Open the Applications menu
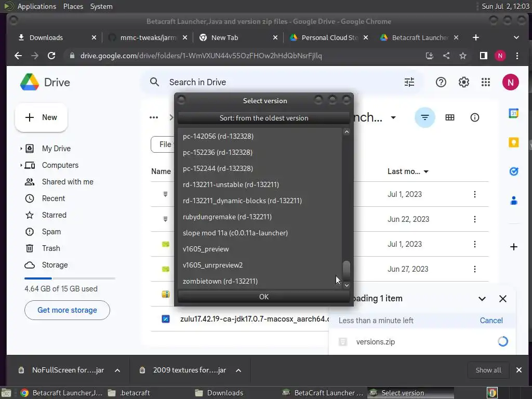This screenshot has height=399, width=532. [x=37, y=6]
